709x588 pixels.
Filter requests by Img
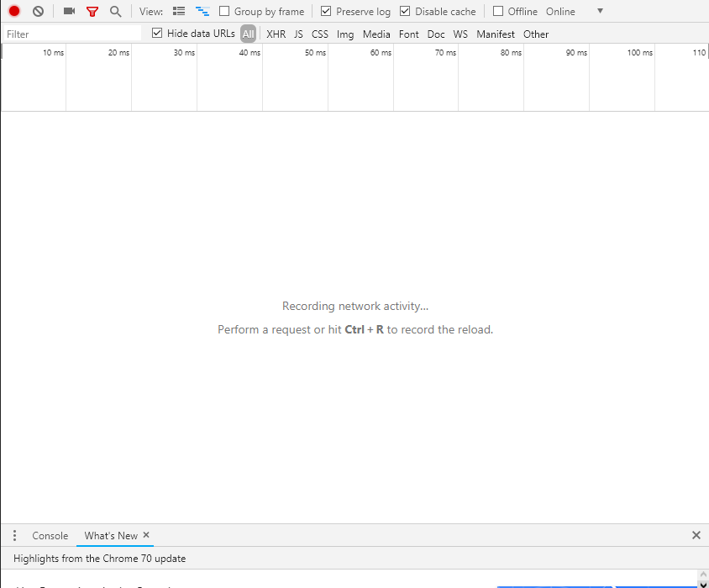(345, 34)
